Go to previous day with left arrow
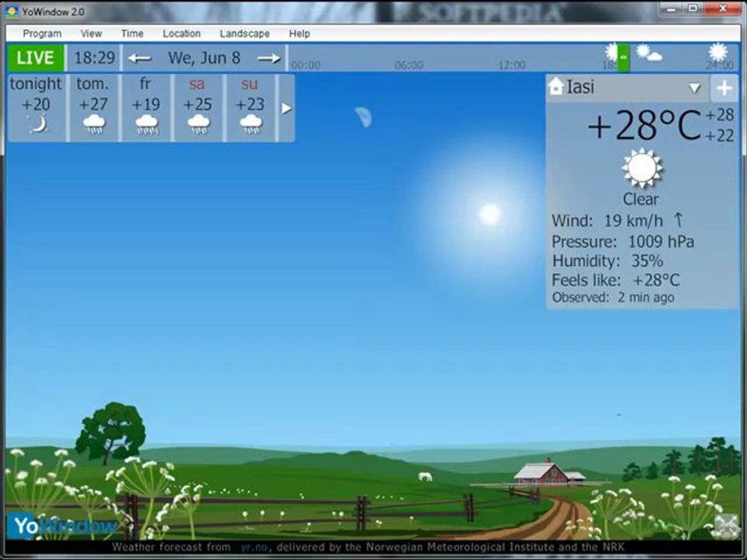Viewport: 747px width, 560px height. [x=139, y=58]
